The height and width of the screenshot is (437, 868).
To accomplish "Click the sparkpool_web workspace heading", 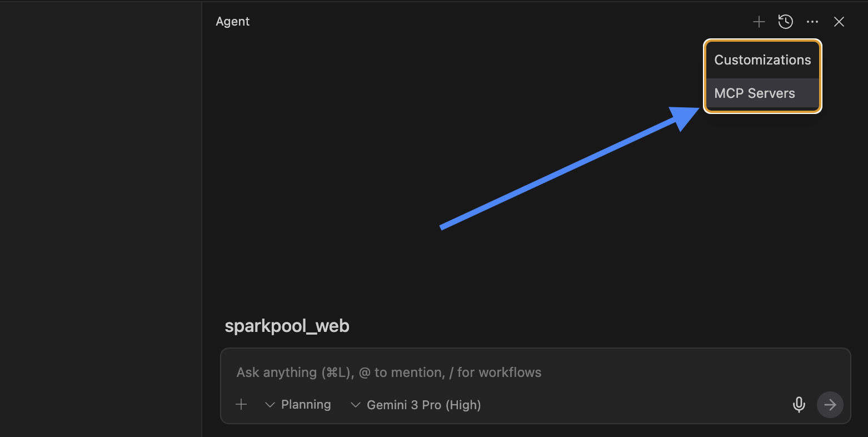I will 287,326.
